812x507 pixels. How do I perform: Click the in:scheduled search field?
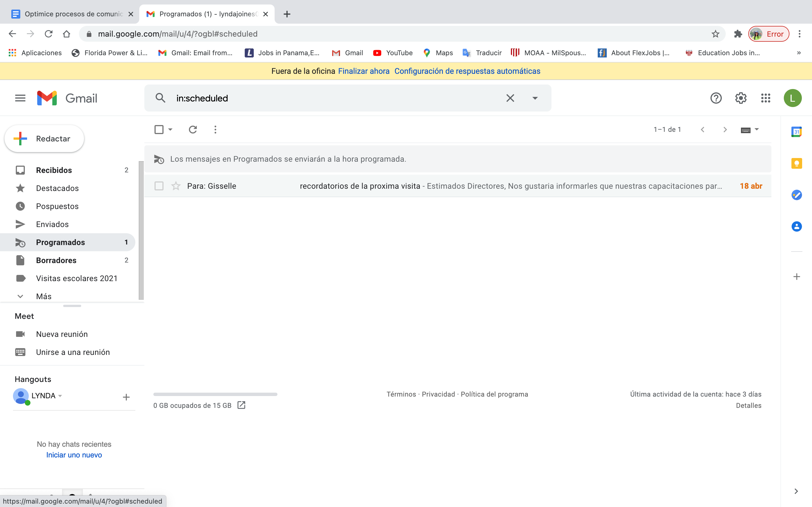point(336,98)
